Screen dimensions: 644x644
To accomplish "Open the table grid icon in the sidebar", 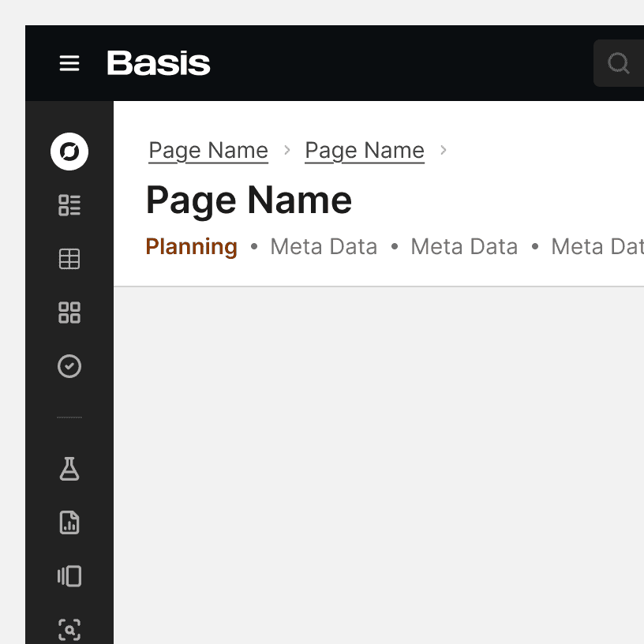I will tap(69, 259).
